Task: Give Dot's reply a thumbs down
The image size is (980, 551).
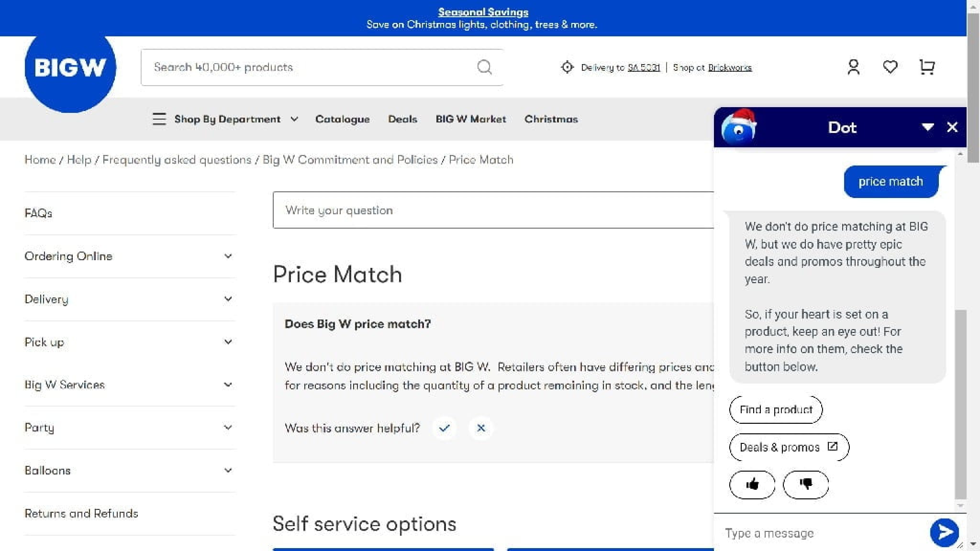Action: point(806,485)
